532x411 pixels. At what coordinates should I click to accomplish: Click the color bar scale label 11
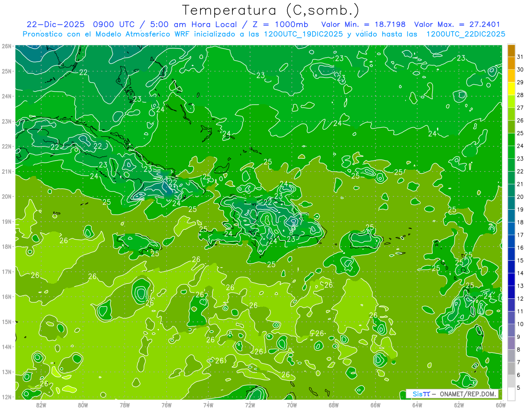[520, 311]
